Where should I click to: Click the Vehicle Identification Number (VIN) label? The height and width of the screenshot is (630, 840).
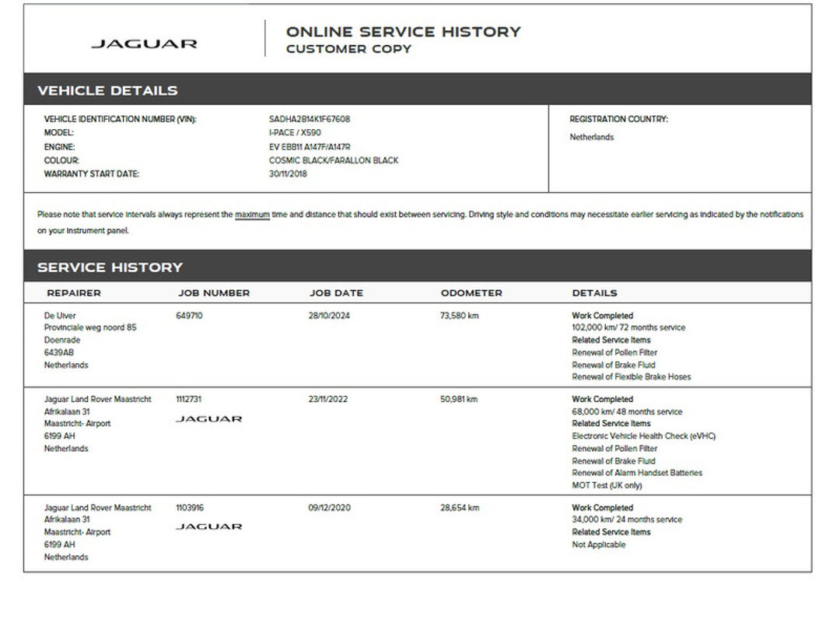120,119
